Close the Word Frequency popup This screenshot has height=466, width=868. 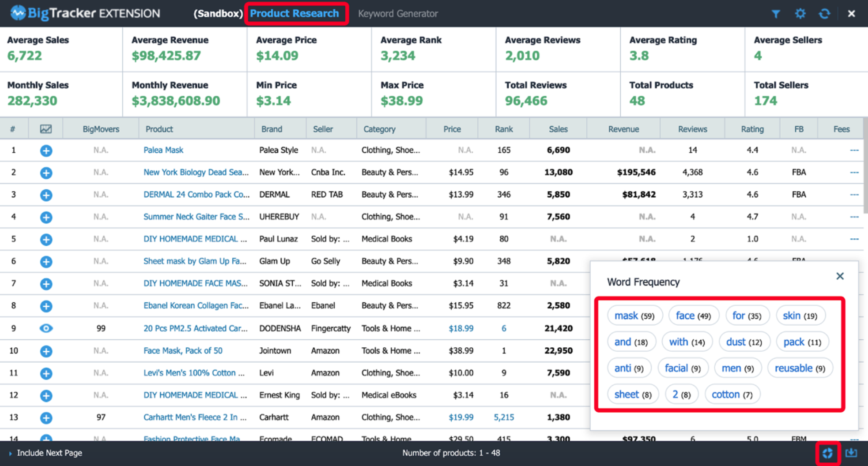840,276
